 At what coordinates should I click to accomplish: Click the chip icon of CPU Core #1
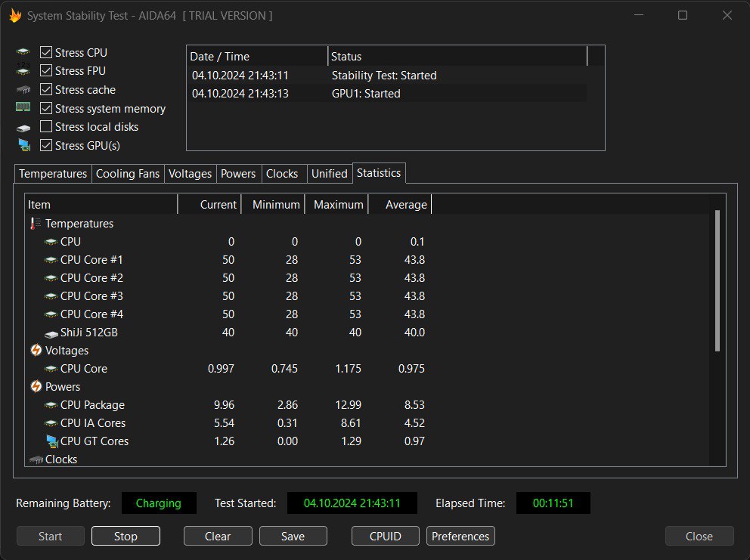click(51, 260)
